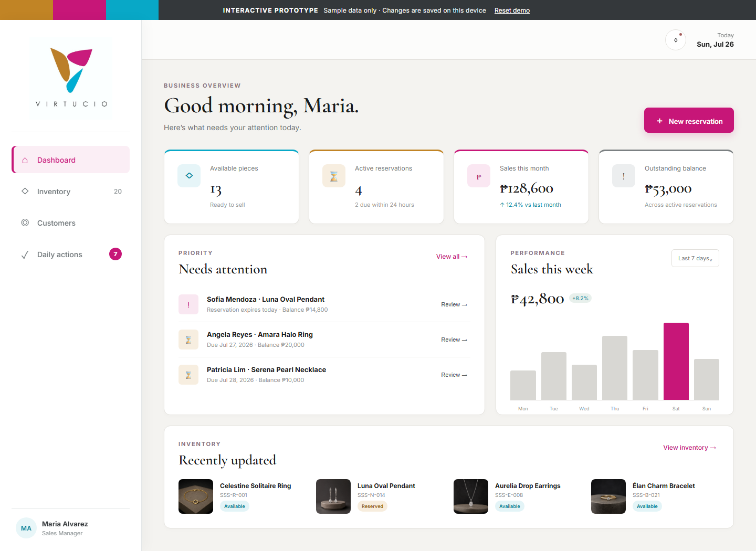The height and width of the screenshot is (551, 756).
Task: Click the Élan Charm Bracelet thumbnail
Action: click(x=608, y=496)
